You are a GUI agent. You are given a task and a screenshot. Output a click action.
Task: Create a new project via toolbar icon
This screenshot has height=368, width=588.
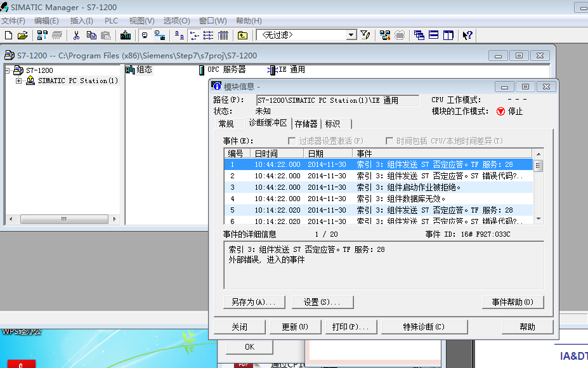click(9, 36)
